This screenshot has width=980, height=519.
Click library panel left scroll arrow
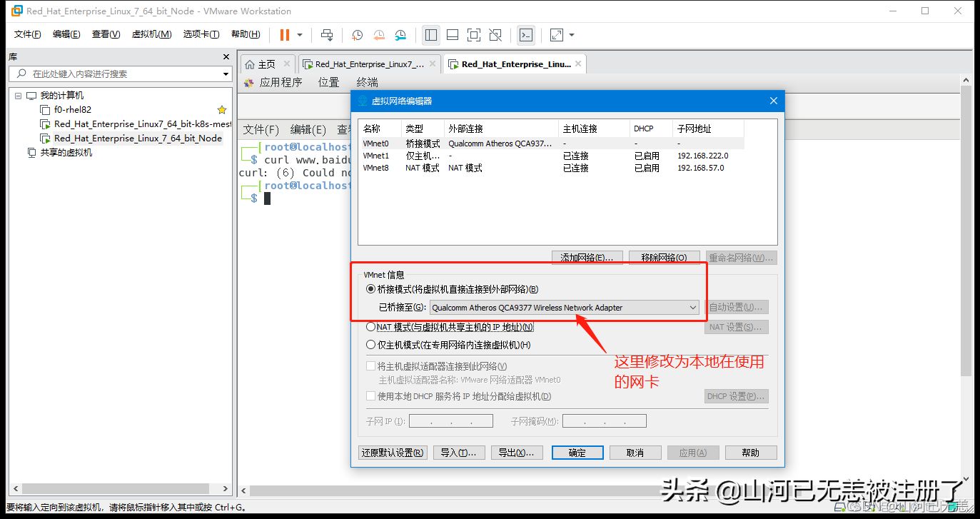[14, 489]
